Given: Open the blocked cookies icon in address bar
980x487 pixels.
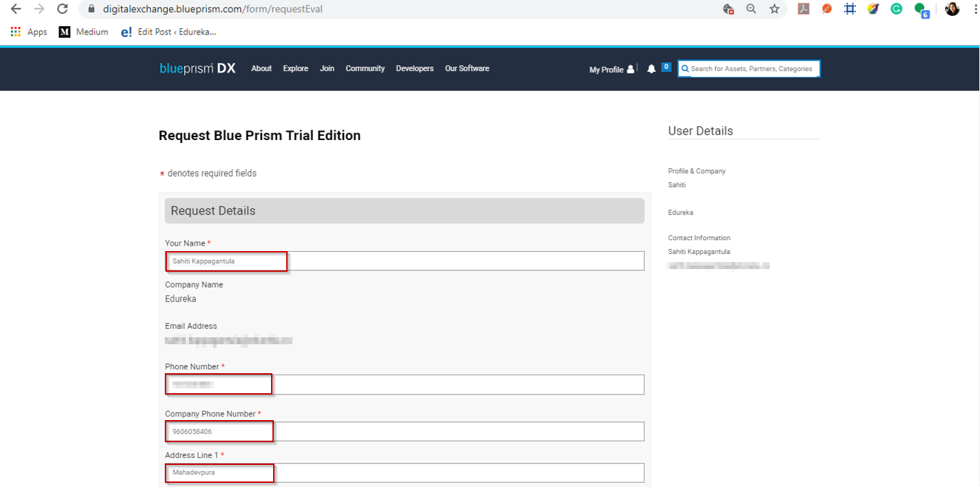Looking at the screenshot, I should [x=728, y=9].
